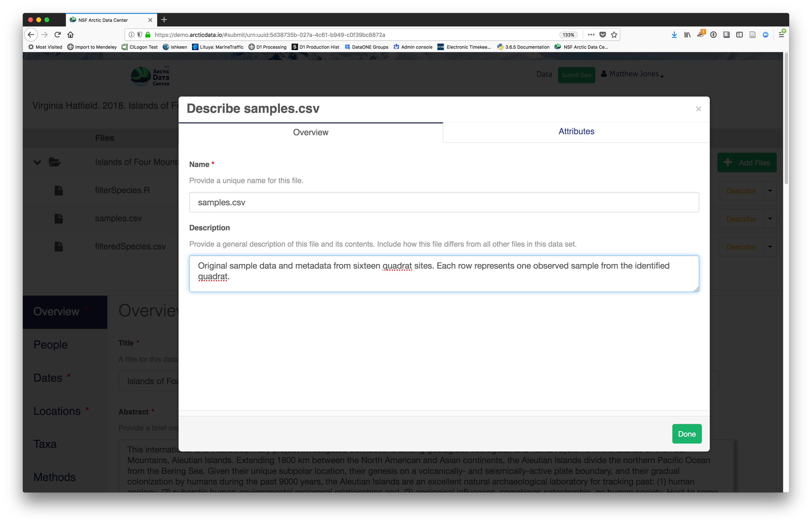Screen dimensions: 812x525
Task: Bookmark page with the star icon
Action: click(x=614, y=34)
